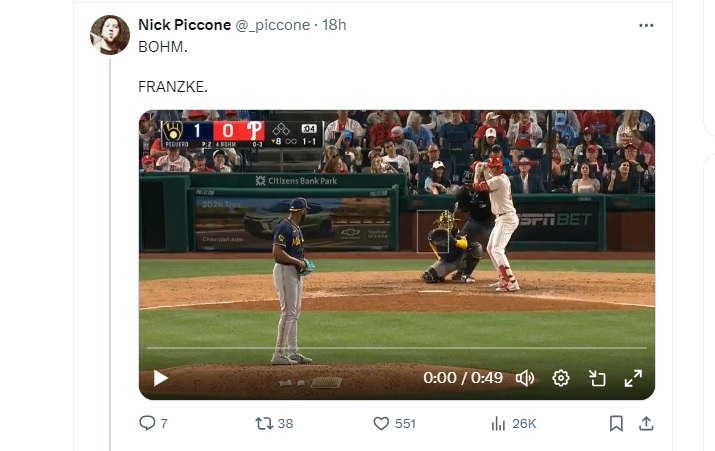Viewport: 715px width, 451px height.
Task: Enable picture-in-picture mode for video
Action: point(597,378)
